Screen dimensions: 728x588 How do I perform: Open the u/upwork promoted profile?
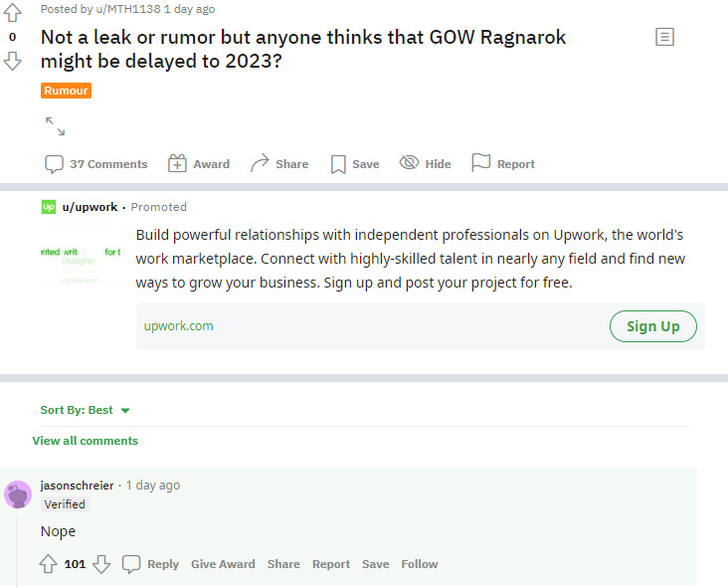click(x=90, y=207)
